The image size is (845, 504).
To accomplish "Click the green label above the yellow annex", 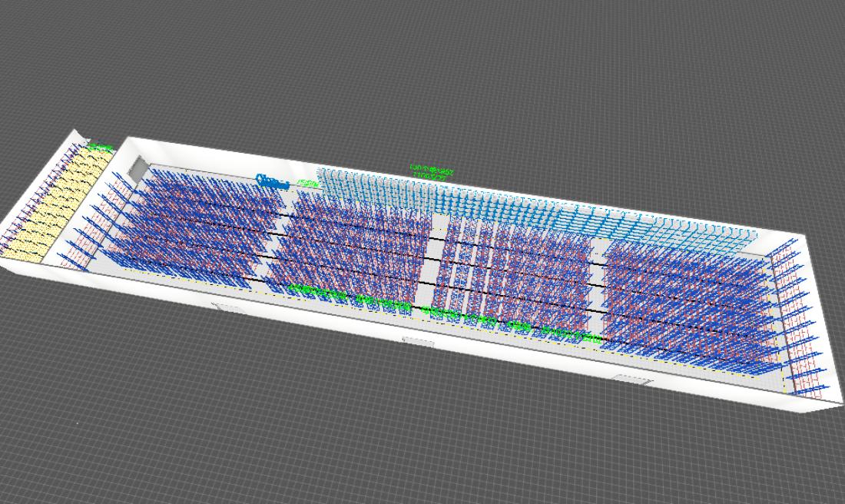I will pos(100,148).
